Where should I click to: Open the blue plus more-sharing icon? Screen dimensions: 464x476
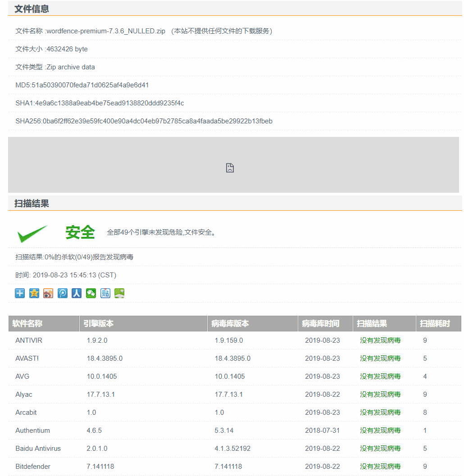coord(20,293)
